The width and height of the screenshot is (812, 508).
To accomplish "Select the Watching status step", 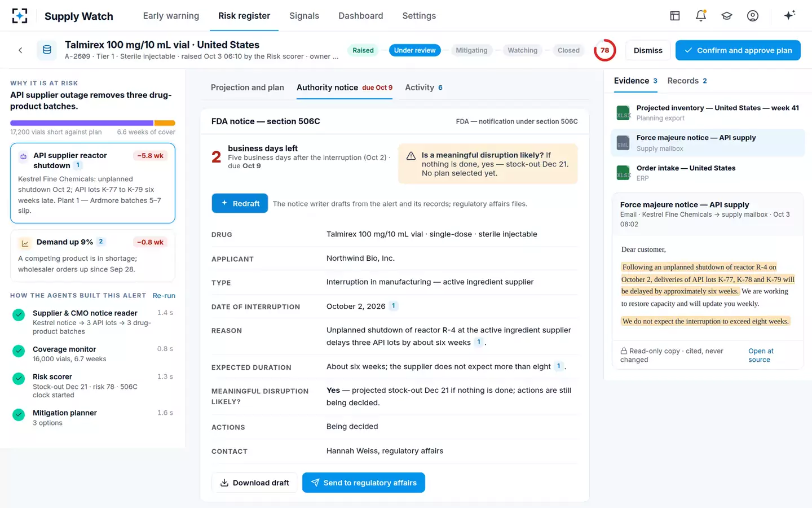I will pos(522,50).
